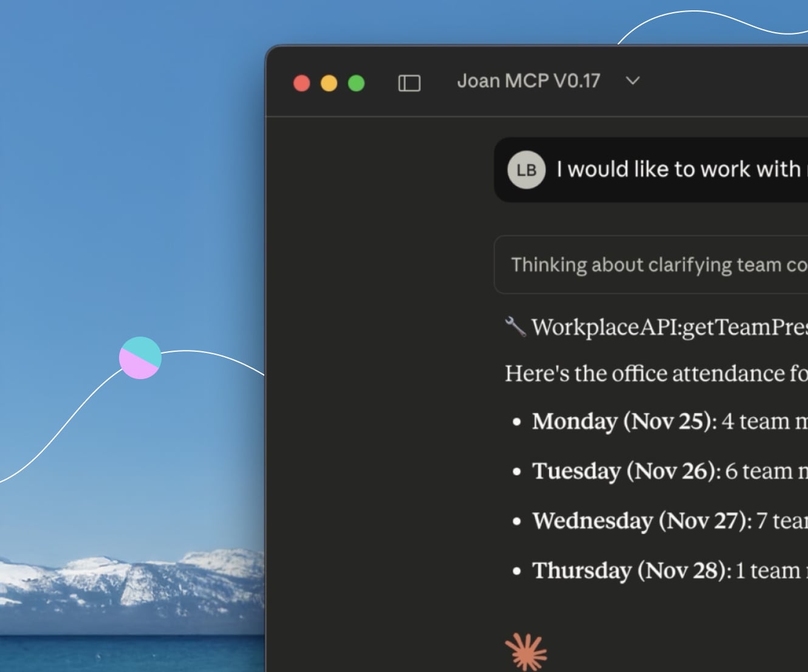Viewport: 808px width, 672px height.
Task: Click the pink and cyan circle
Action: (140, 358)
